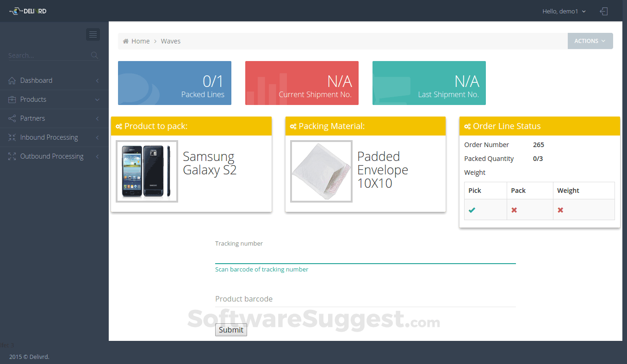The width and height of the screenshot is (627, 364).
Task: Select the Outbound Processing icon
Action: [11, 156]
